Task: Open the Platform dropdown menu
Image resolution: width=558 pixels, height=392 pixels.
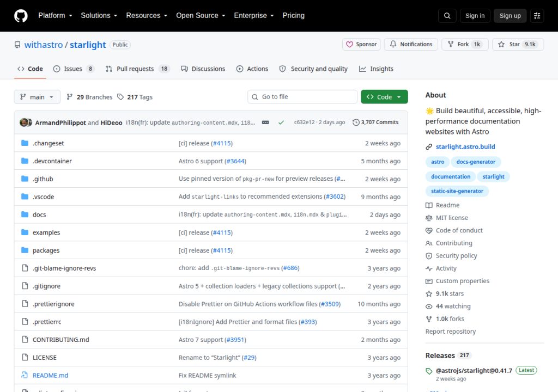Action: coord(55,16)
